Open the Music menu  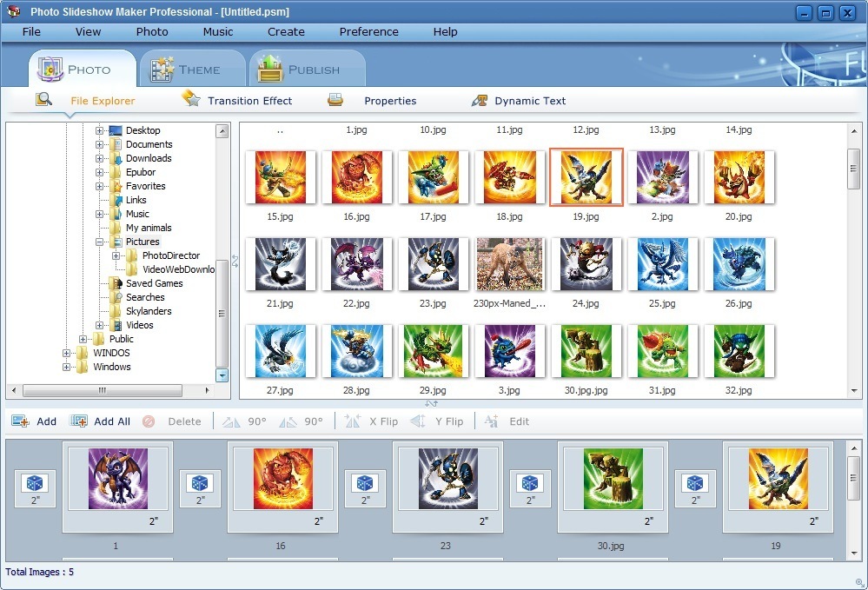pyautogui.click(x=216, y=31)
